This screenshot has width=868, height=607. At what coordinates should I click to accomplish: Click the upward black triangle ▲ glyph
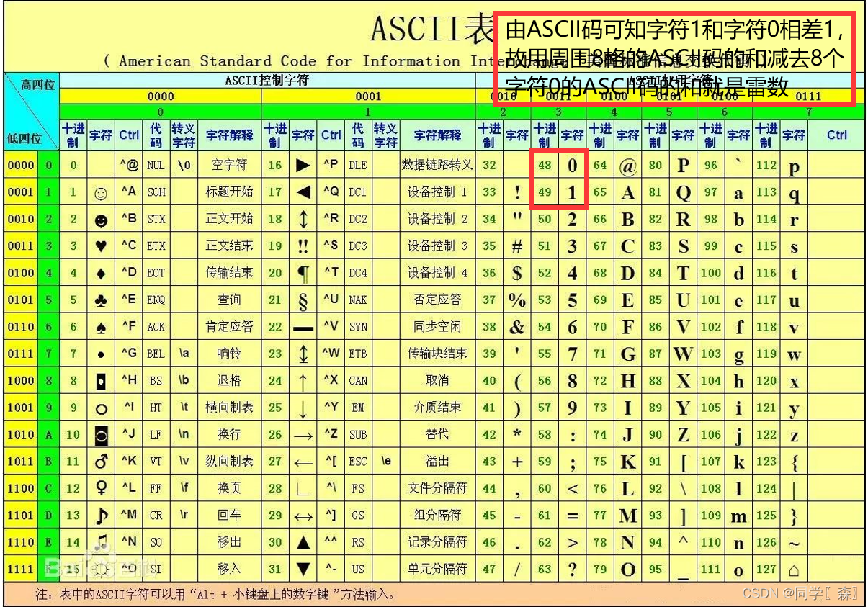pos(303,542)
